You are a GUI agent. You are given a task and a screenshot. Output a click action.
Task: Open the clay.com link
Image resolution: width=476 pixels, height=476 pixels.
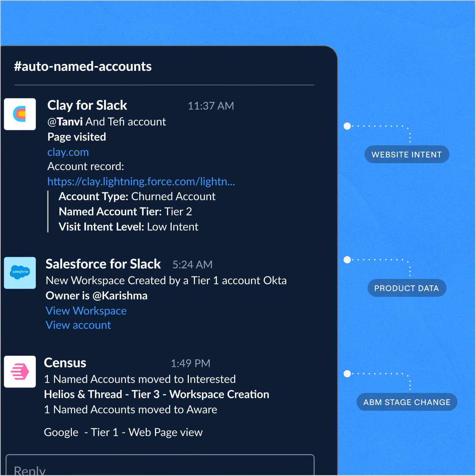coord(68,152)
